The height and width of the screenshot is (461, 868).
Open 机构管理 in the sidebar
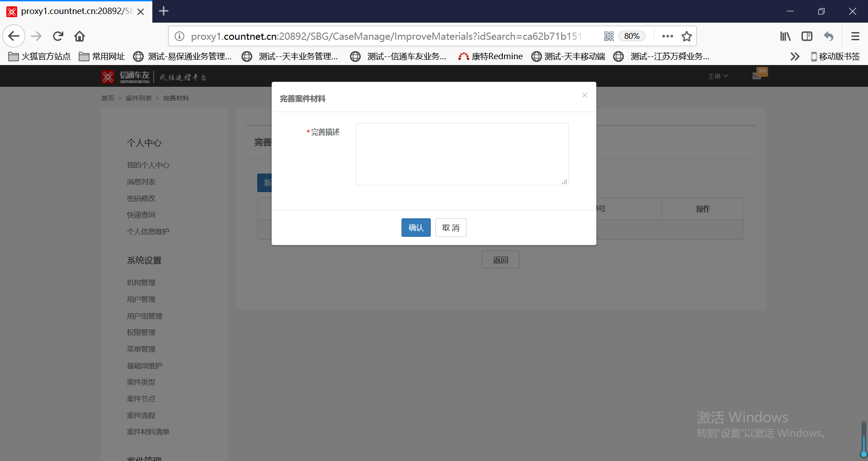141,282
